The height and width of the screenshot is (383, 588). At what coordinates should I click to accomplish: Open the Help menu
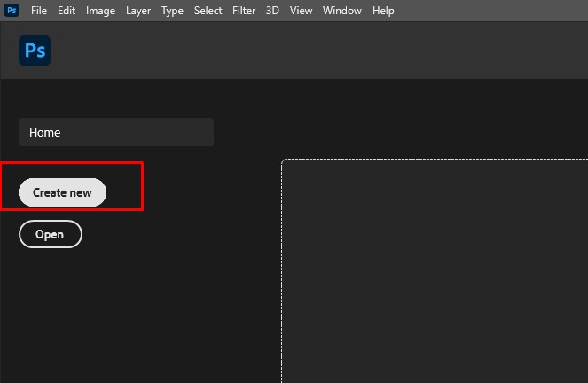tap(383, 11)
